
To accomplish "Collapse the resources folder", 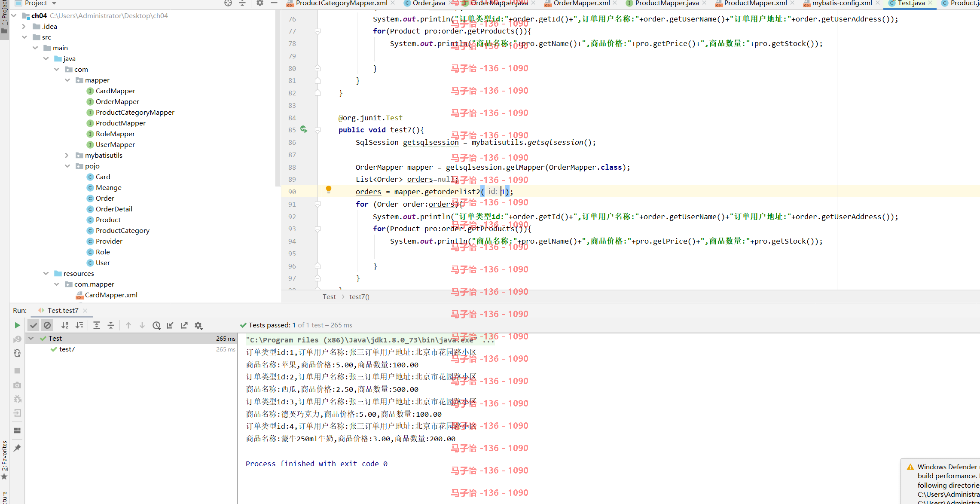I will pos(46,273).
